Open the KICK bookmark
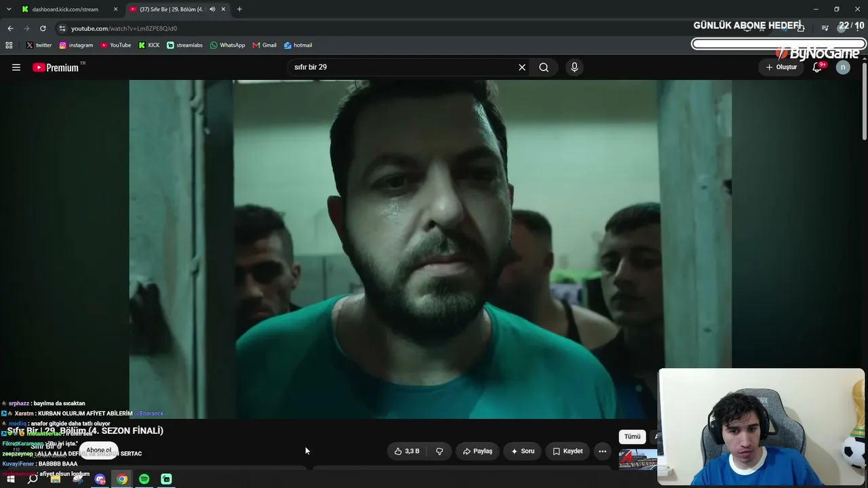 pyautogui.click(x=149, y=45)
